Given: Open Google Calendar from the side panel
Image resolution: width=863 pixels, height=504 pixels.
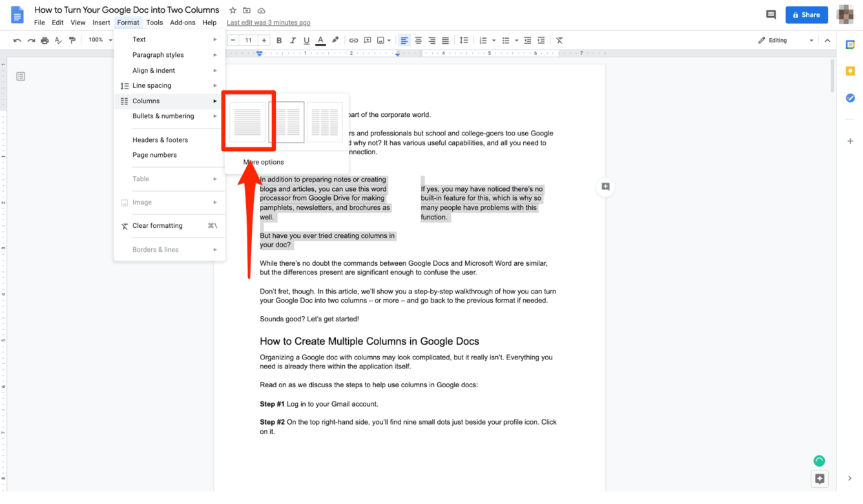Looking at the screenshot, I should [x=850, y=45].
